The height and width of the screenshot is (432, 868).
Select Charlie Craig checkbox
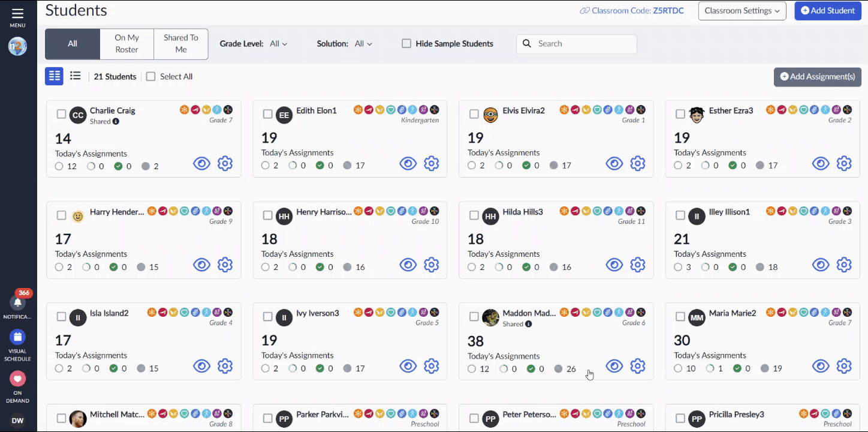point(61,114)
